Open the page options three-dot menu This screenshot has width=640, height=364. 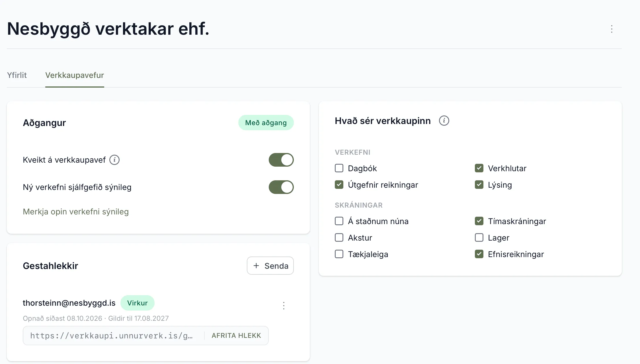tap(612, 29)
